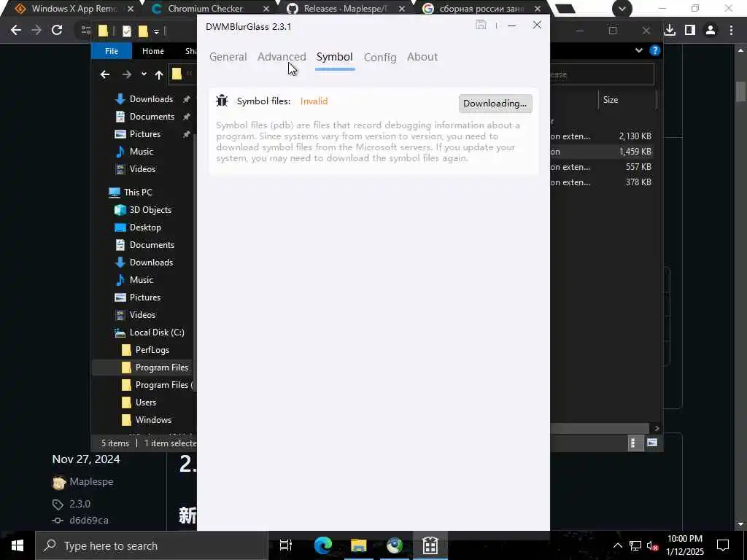The image size is (747, 560).
Task: Open the Windows Start menu
Action: [18, 545]
